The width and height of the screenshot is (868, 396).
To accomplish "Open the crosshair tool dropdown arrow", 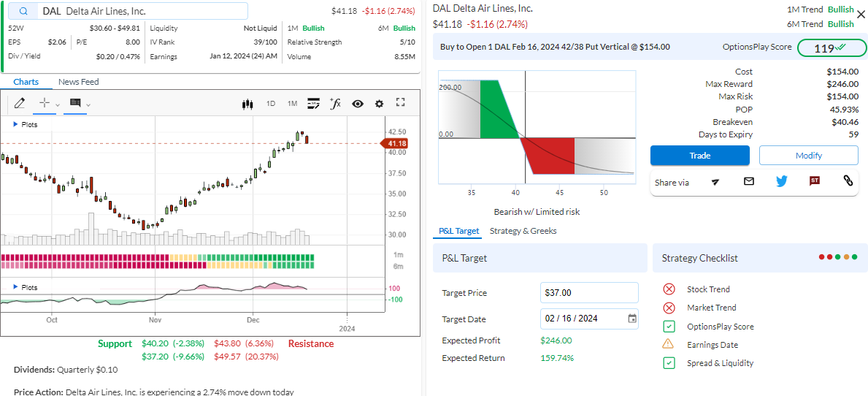I will pyautogui.click(x=58, y=104).
